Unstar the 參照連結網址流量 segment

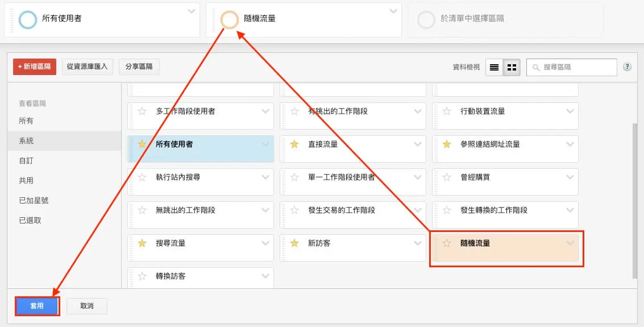tap(447, 144)
